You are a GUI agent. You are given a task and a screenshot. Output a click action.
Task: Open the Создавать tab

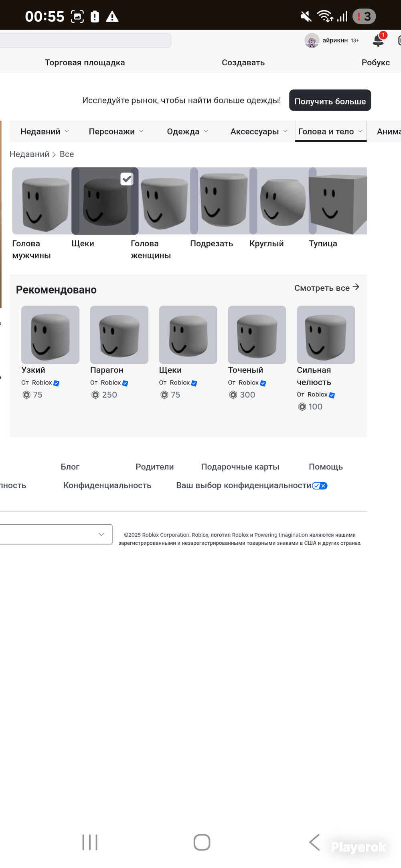click(243, 62)
